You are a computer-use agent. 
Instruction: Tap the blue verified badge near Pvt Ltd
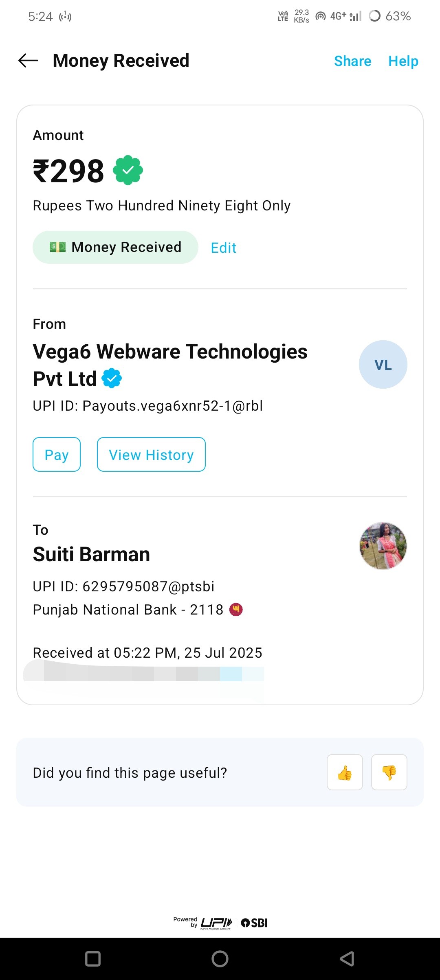point(112,378)
